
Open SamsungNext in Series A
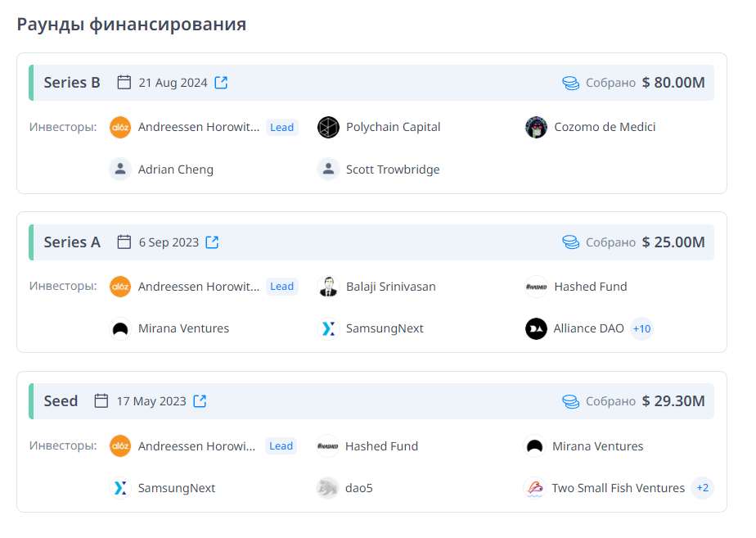(385, 328)
